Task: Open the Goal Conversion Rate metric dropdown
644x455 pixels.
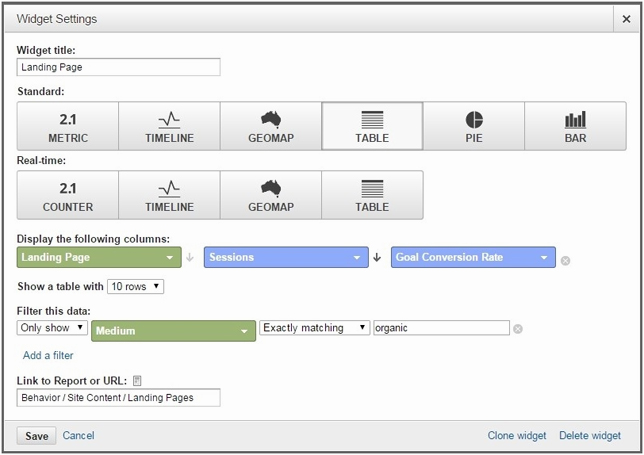Action: [473, 257]
